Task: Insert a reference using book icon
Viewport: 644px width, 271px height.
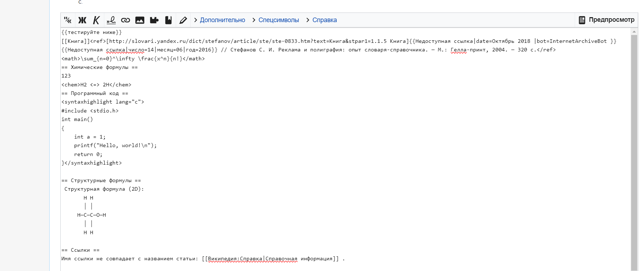Action: [x=168, y=20]
